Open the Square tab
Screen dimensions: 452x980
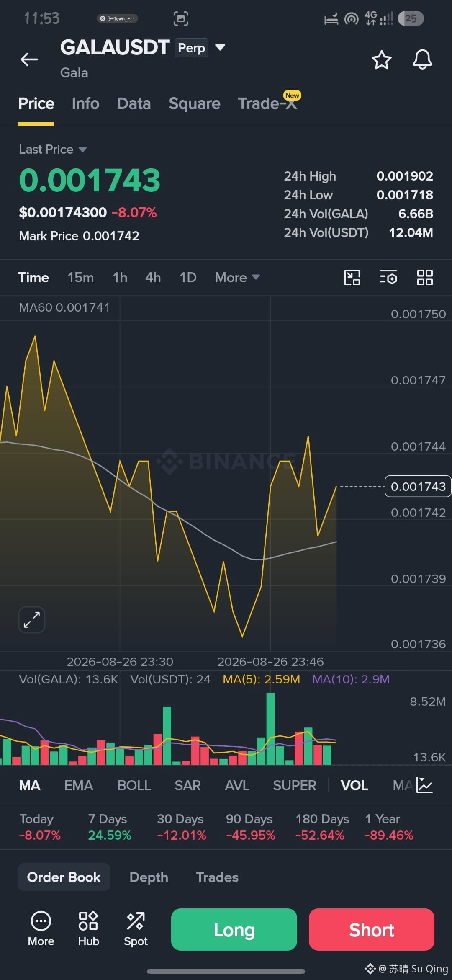[195, 103]
